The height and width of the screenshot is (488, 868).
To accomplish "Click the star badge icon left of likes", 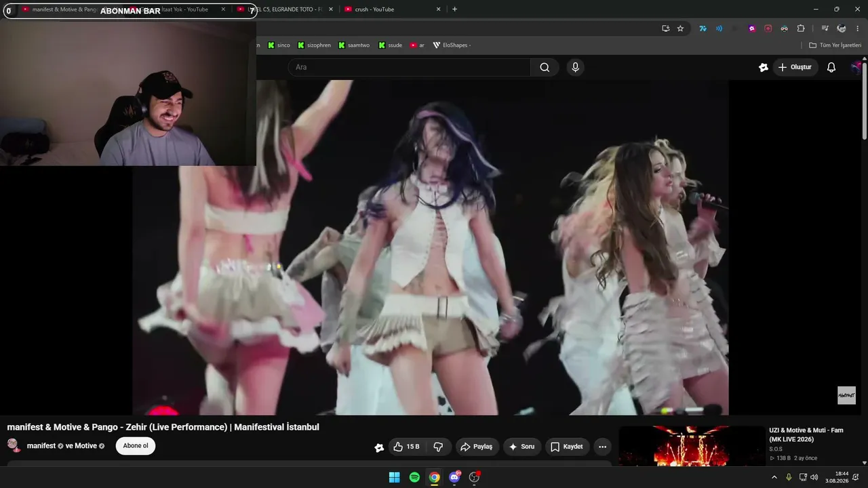I will pyautogui.click(x=379, y=447).
